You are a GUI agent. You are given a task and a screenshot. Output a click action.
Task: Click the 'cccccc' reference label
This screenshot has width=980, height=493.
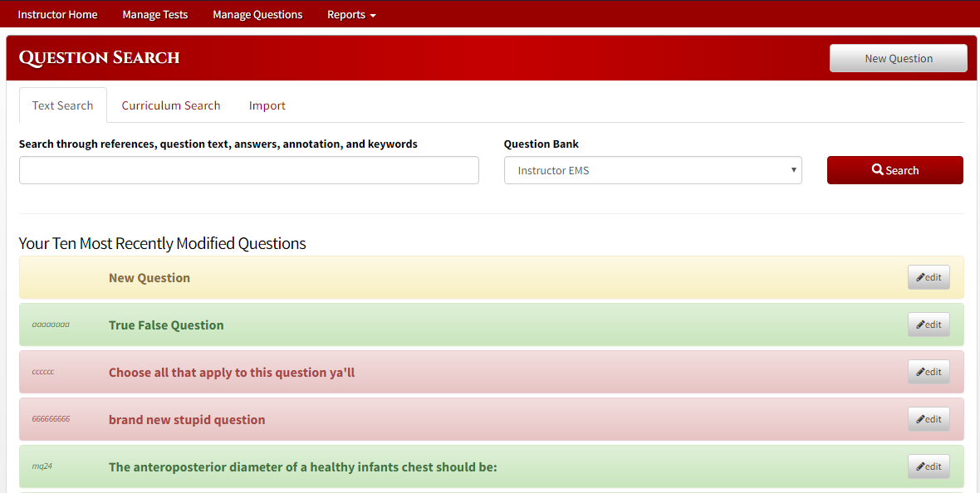(43, 372)
